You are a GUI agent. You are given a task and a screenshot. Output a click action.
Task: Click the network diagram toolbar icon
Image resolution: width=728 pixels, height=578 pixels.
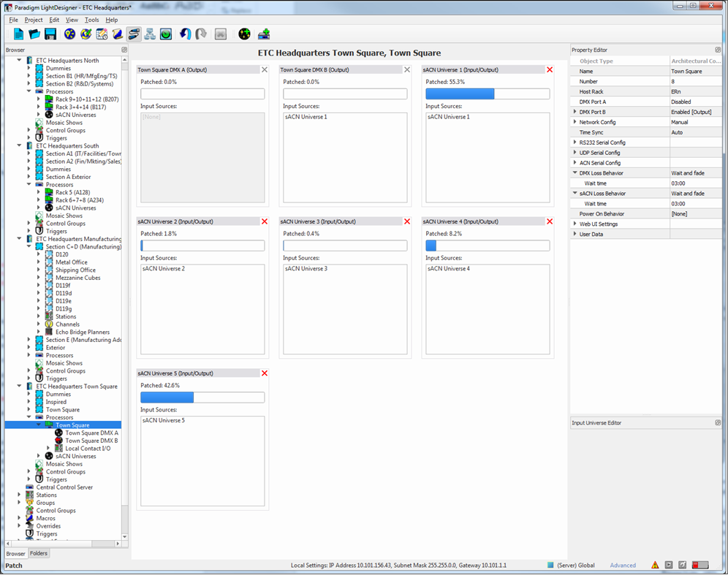150,34
